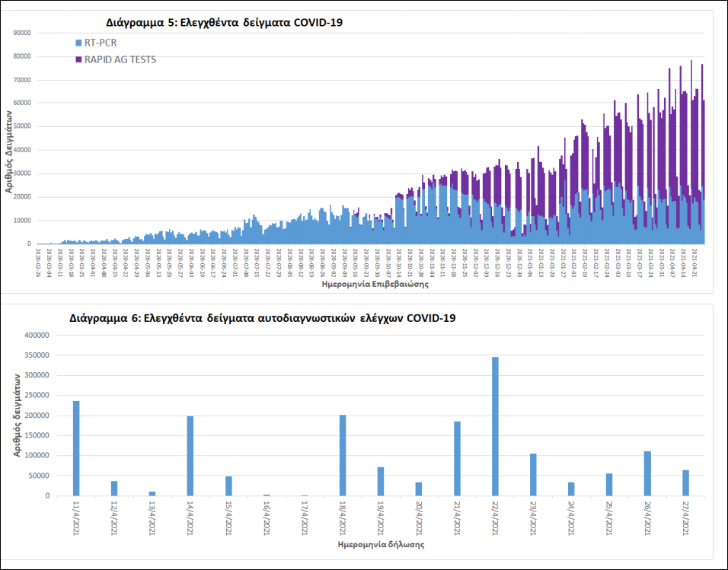Click the bar for 11/4/2021
Screen dimensions: 728x570
(76, 448)
